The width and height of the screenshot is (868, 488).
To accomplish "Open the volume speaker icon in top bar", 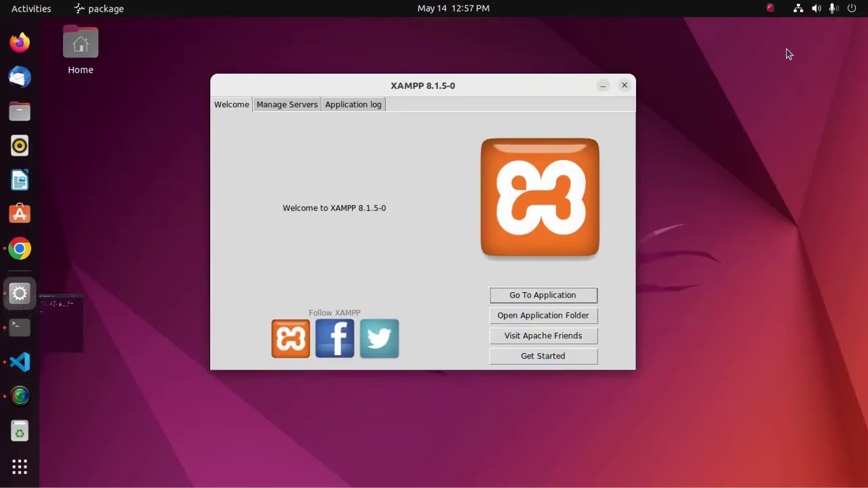I will click(816, 8).
